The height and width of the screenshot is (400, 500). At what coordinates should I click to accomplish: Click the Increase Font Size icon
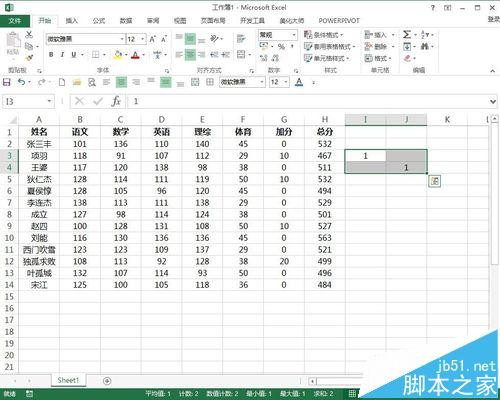pyautogui.click(x=152, y=39)
